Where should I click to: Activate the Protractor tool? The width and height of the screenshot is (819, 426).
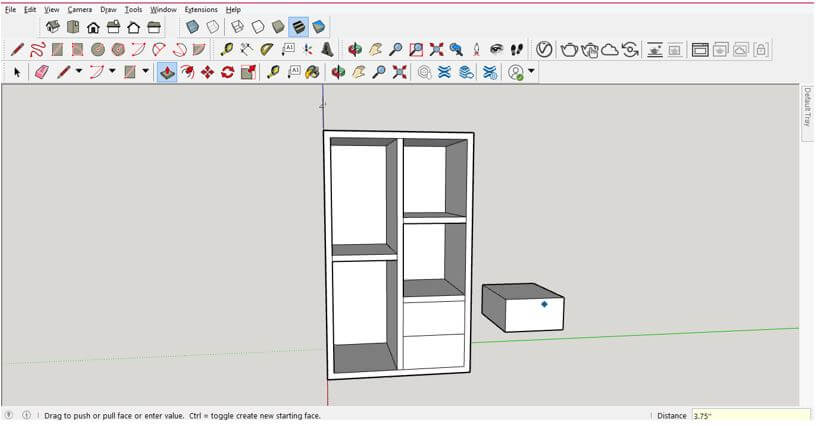(x=267, y=50)
